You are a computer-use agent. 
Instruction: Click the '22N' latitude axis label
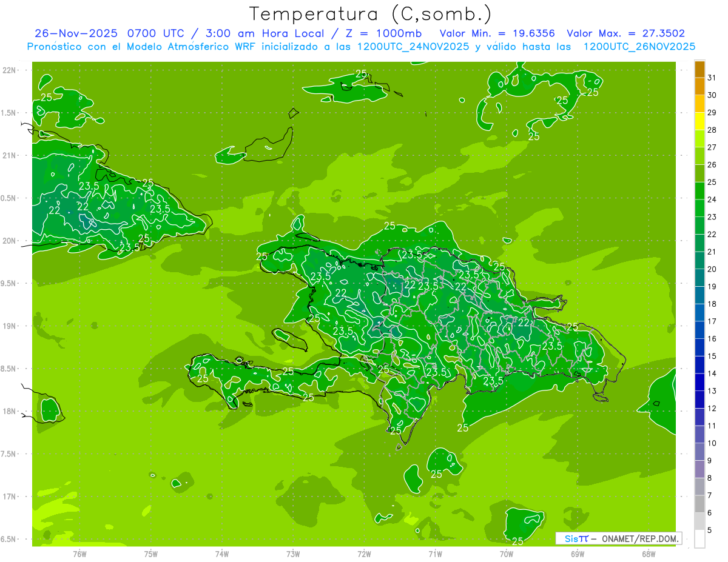pyautogui.click(x=9, y=70)
